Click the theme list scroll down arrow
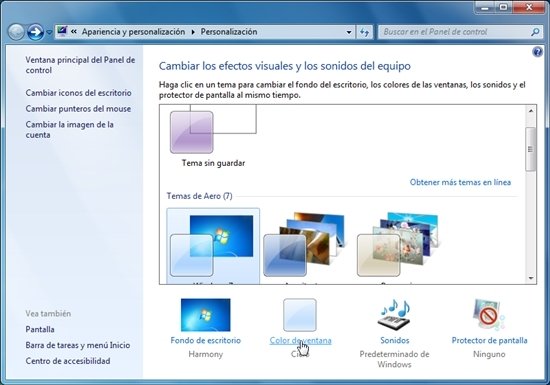 click(x=531, y=278)
